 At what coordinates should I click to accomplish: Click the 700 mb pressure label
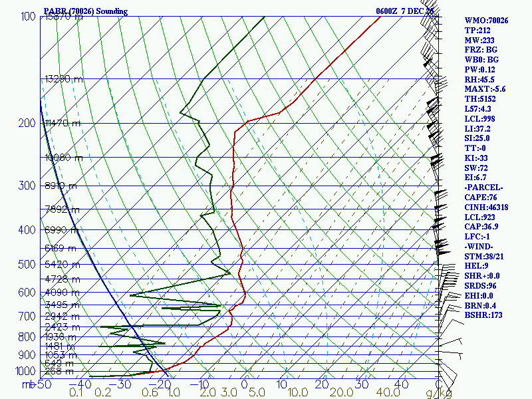27,317
